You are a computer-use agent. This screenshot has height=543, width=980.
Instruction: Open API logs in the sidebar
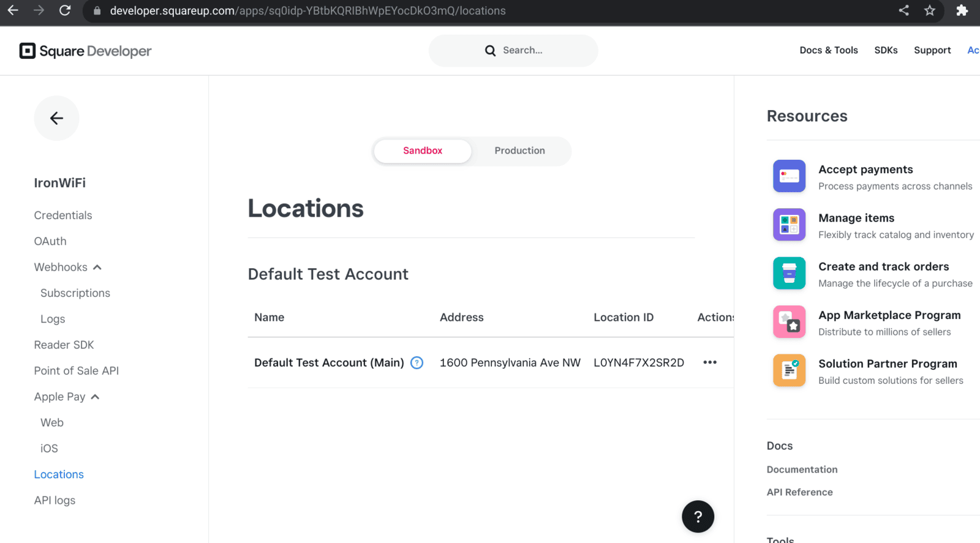pos(55,500)
